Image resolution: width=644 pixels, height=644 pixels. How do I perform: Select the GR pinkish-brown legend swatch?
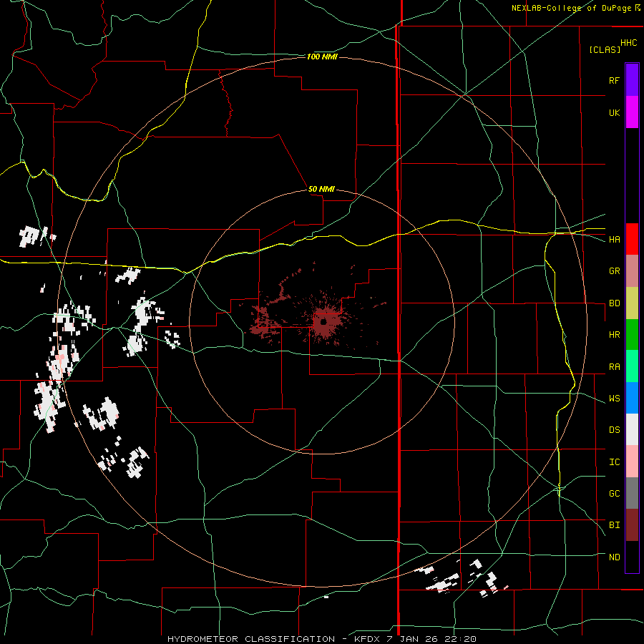632,271
